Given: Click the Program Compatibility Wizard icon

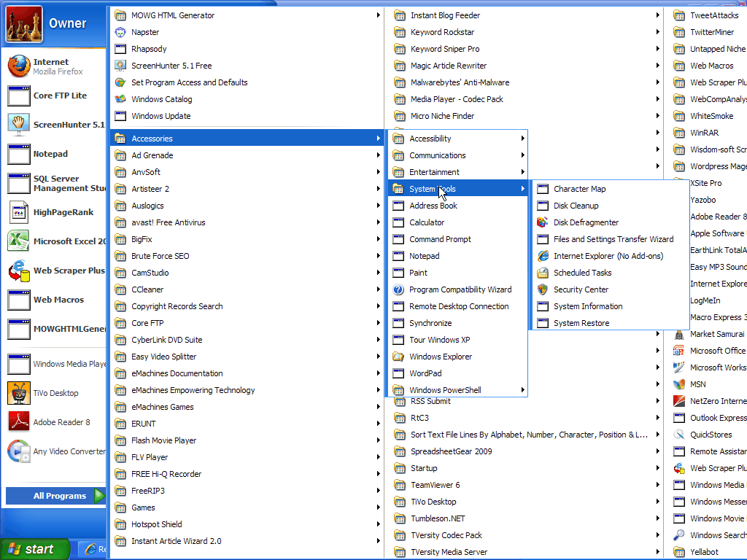Looking at the screenshot, I should click(x=398, y=289).
